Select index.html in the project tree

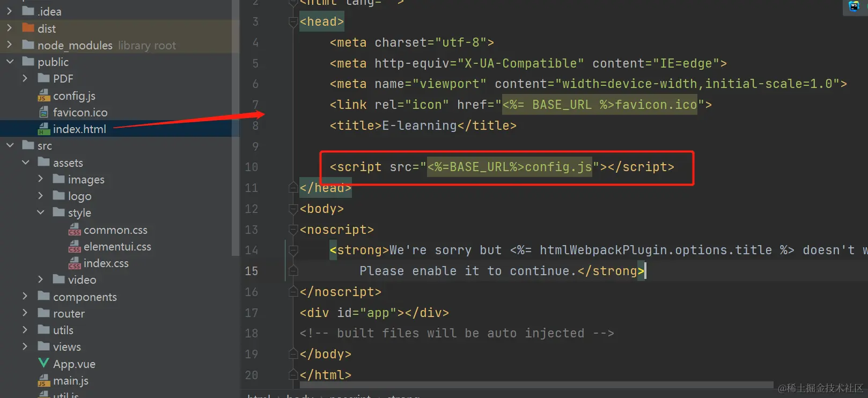click(x=79, y=129)
